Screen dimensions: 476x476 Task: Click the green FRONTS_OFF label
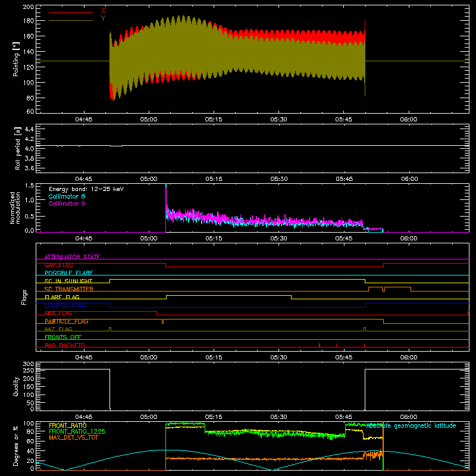63,337
